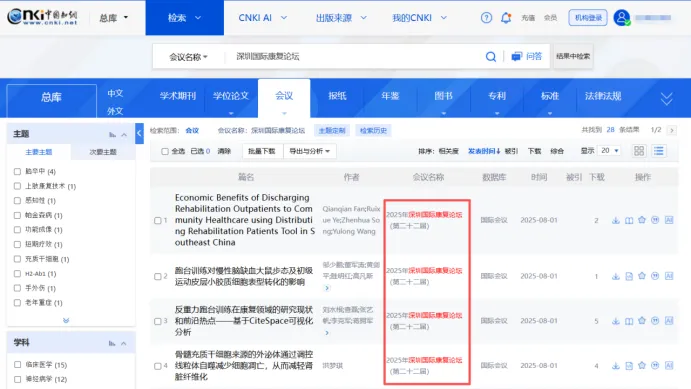The image size is (691, 389).
Task: Download the 骨髓充质干细胞 paper
Action: click(x=616, y=366)
